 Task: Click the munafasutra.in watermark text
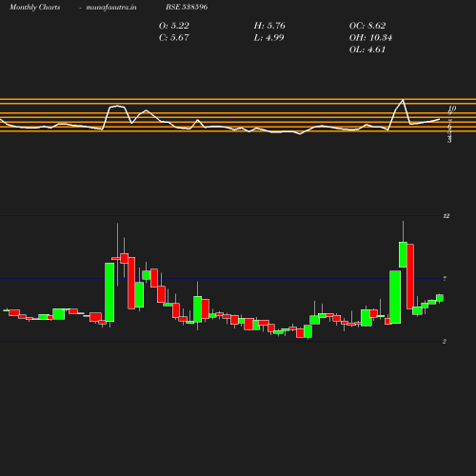point(111,7)
